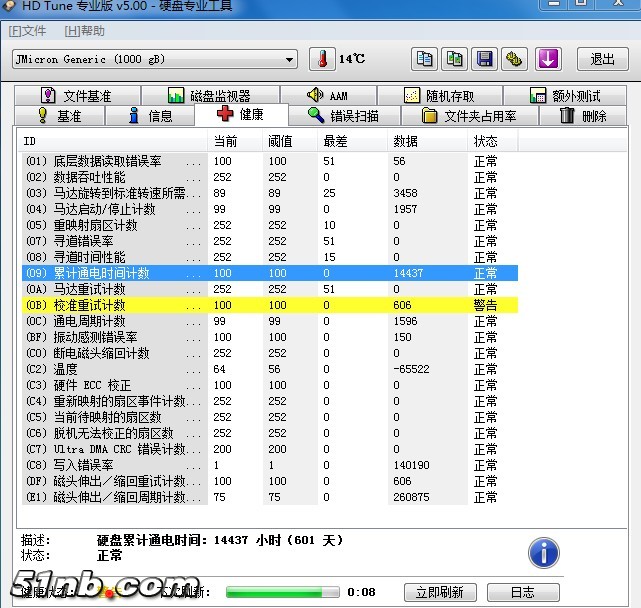The width and height of the screenshot is (641, 608).
Task: Click the 日志 log button
Action: point(523,592)
